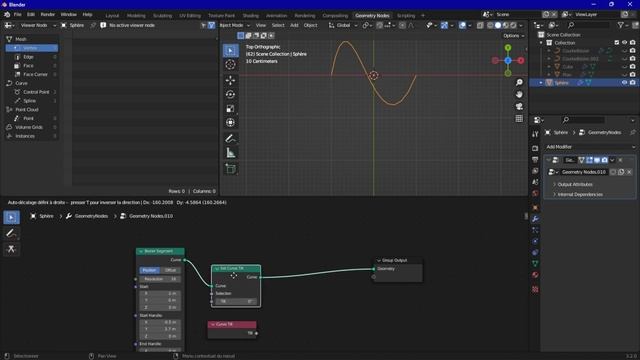640x360 pixels.
Task: Toggle modifier show in render camera icon
Action: coord(604,160)
